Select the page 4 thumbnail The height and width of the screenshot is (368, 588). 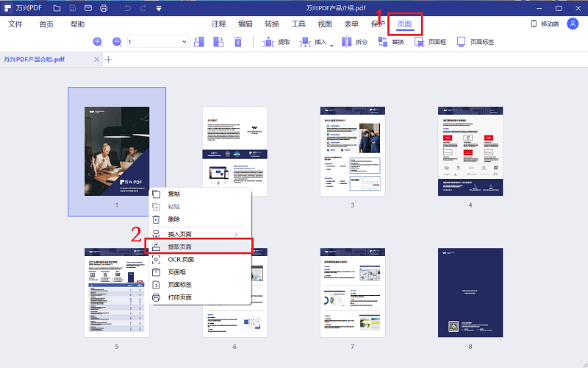click(470, 151)
